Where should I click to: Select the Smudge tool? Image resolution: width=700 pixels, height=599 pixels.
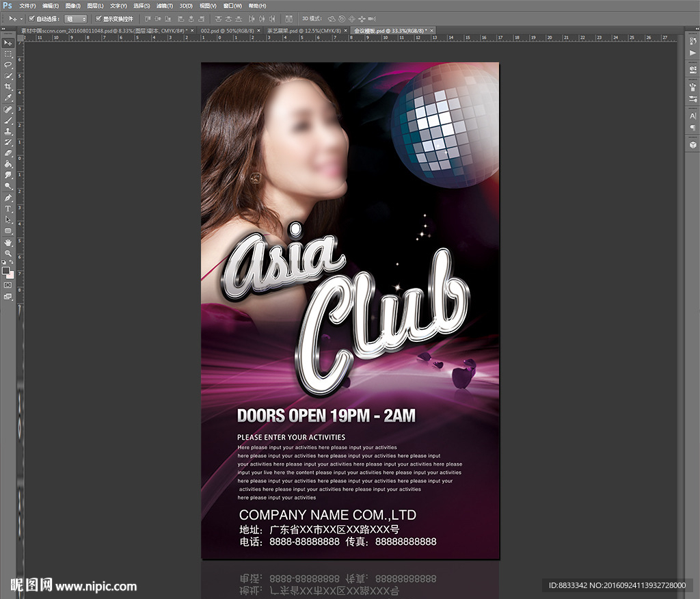pyautogui.click(x=8, y=175)
